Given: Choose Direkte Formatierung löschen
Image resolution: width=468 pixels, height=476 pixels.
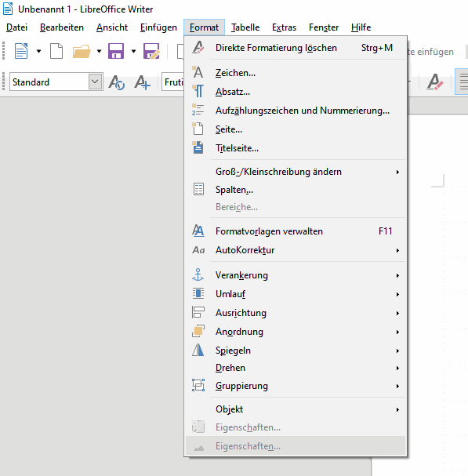Looking at the screenshot, I should click(x=296, y=48).
